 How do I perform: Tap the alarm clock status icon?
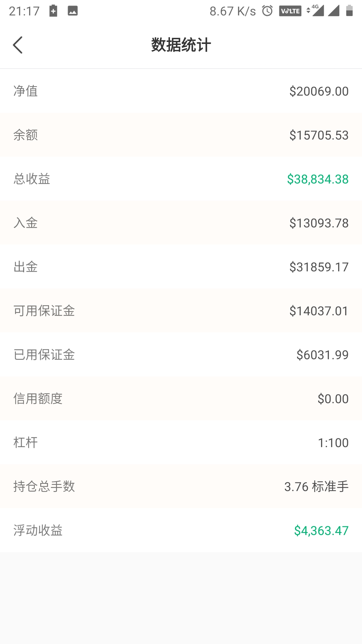pyautogui.click(x=267, y=11)
